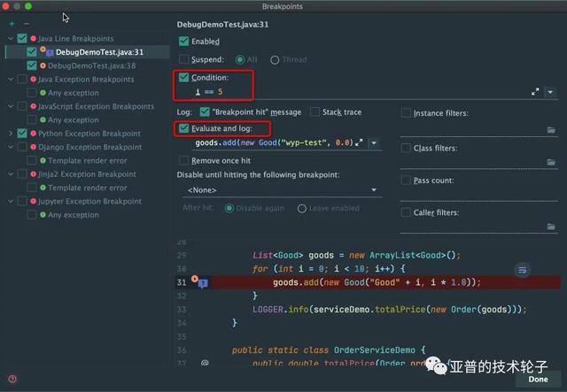
Task: Add a new breakpoint with plus icon
Action: (x=12, y=24)
